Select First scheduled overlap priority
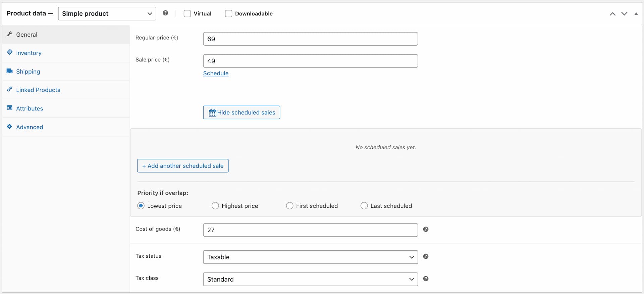Viewport: 644px width, 294px height. (290, 206)
